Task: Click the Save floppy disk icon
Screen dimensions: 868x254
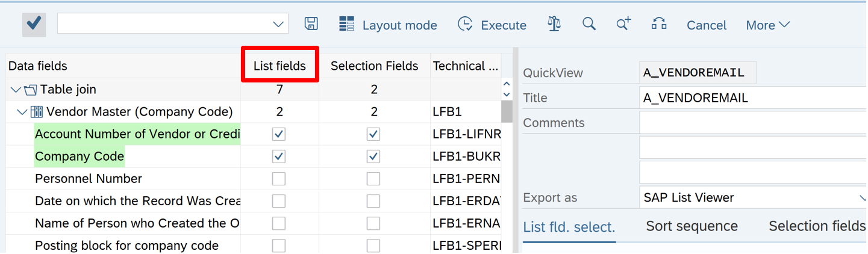Action: pyautogui.click(x=311, y=24)
